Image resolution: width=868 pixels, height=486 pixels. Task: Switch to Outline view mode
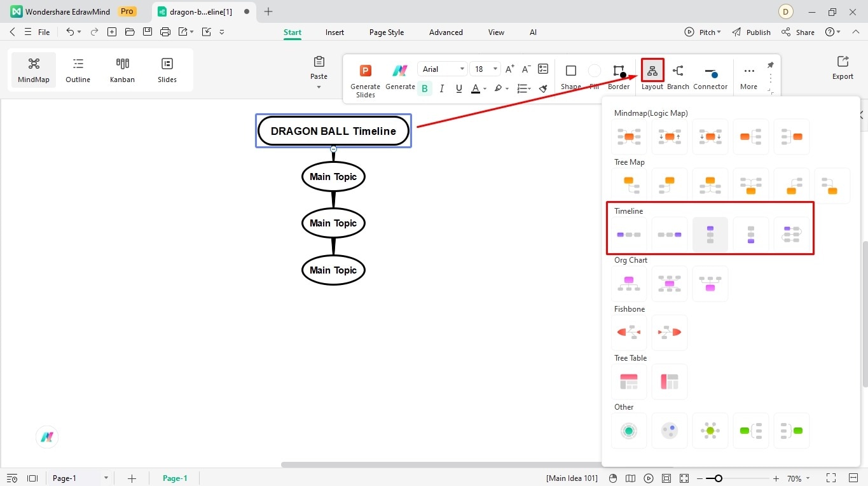tap(78, 70)
